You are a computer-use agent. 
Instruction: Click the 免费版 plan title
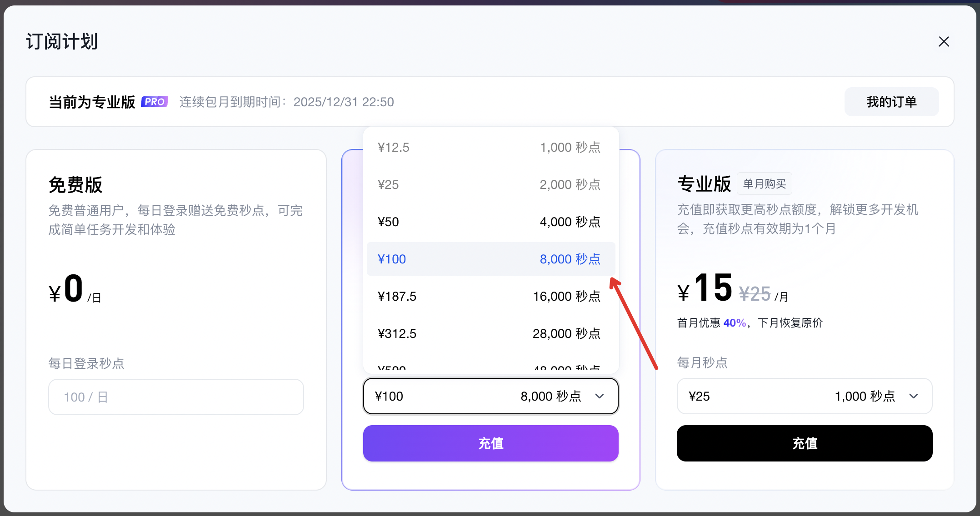click(x=75, y=185)
